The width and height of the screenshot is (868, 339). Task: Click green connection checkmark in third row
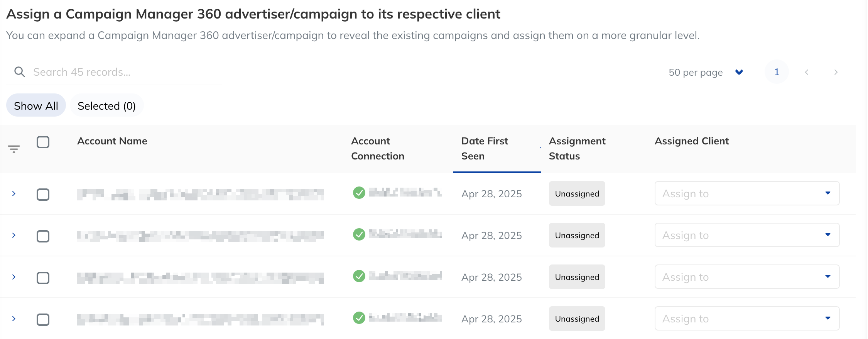359,276
